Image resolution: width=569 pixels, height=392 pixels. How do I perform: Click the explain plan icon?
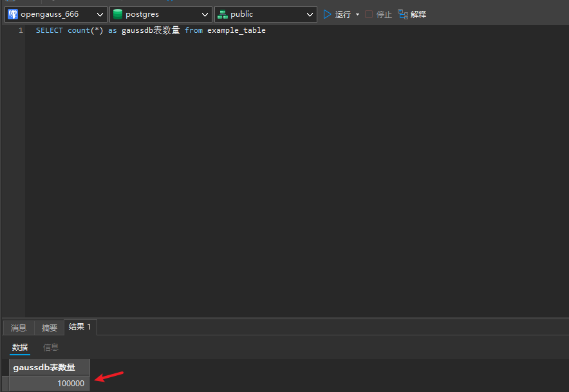point(403,14)
